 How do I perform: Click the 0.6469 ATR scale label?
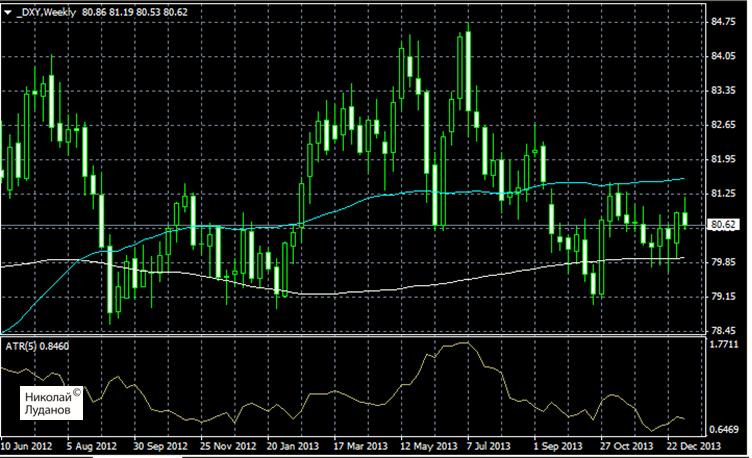click(x=721, y=427)
